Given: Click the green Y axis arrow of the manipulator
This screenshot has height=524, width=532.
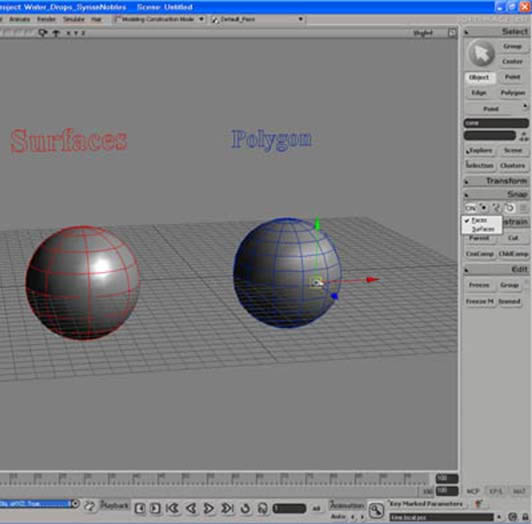Looking at the screenshot, I should 317,224.
